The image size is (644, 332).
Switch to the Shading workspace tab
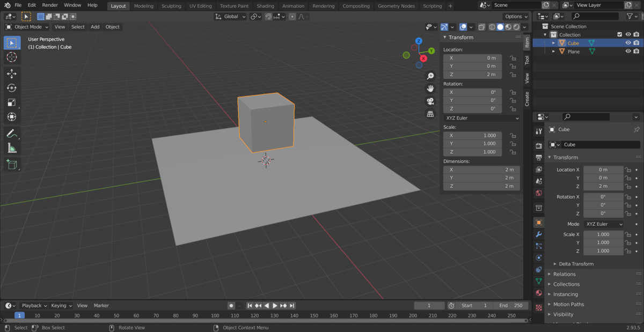(265, 6)
